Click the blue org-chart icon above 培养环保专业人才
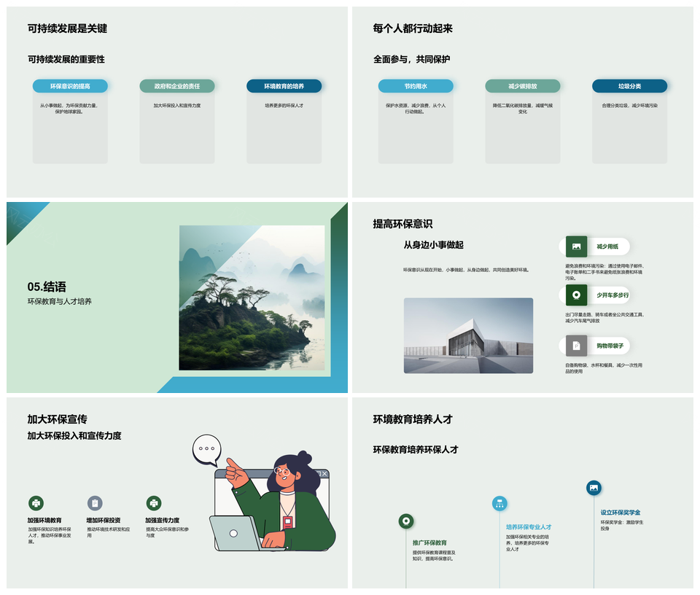The width and height of the screenshot is (700, 595). click(499, 504)
